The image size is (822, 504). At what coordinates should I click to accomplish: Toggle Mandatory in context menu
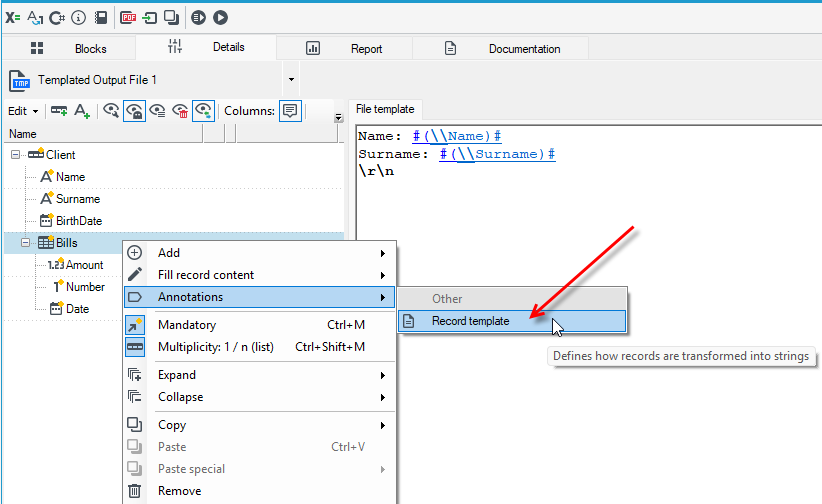tap(259, 325)
